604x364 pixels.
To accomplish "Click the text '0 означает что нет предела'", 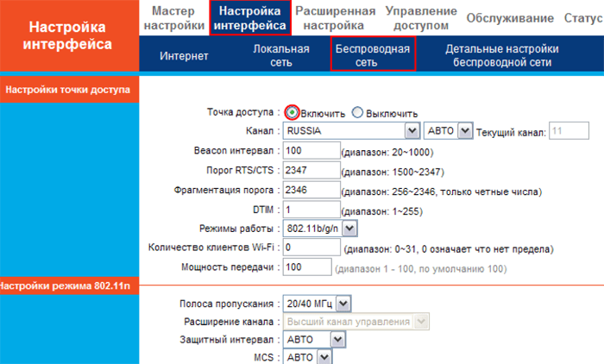I will point(487,249).
